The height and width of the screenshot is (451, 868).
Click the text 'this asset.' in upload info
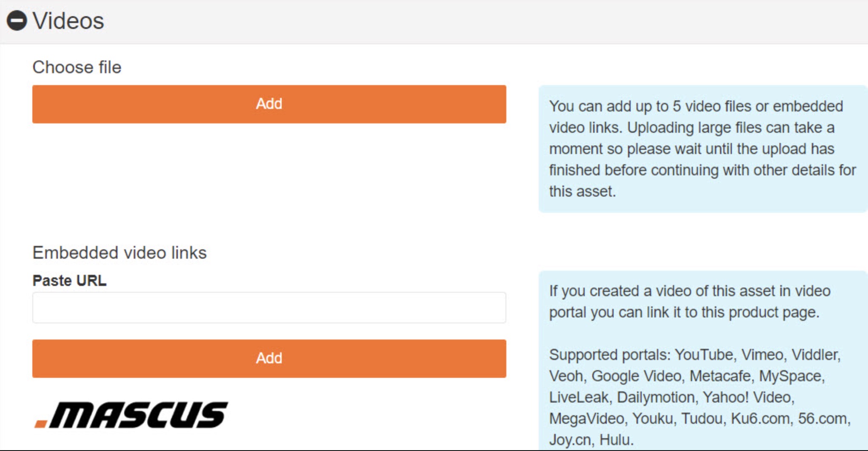click(582, 191)
